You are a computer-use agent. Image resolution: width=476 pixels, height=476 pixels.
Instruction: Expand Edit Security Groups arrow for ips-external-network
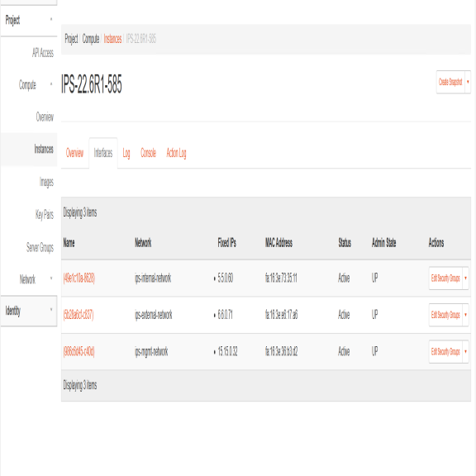(465, 315)
